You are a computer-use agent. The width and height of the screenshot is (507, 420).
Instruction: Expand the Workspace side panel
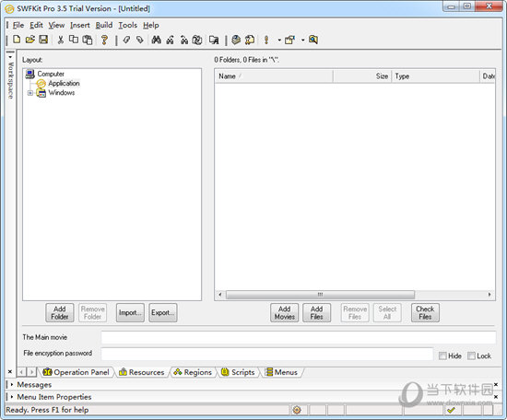coord(10,57)
